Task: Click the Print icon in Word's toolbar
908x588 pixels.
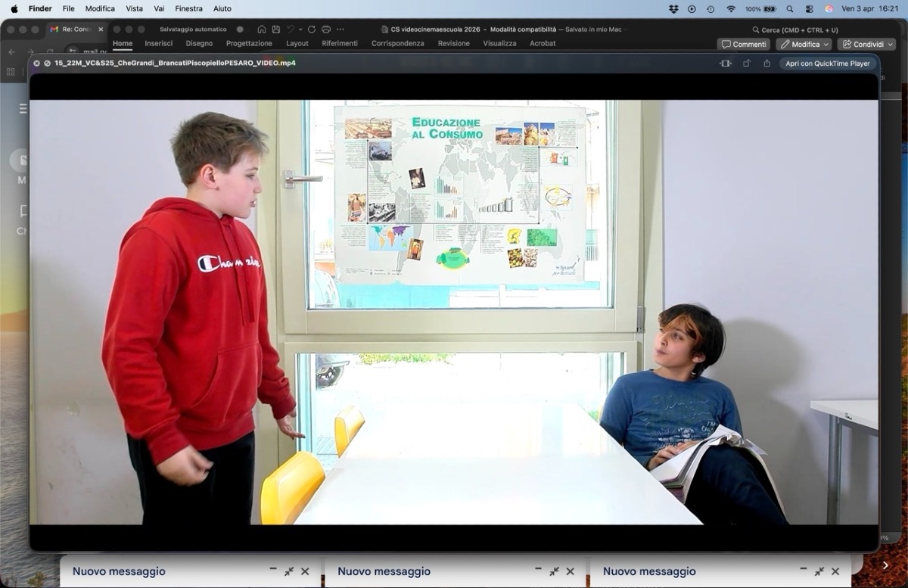Action: (x=326, y=30)
